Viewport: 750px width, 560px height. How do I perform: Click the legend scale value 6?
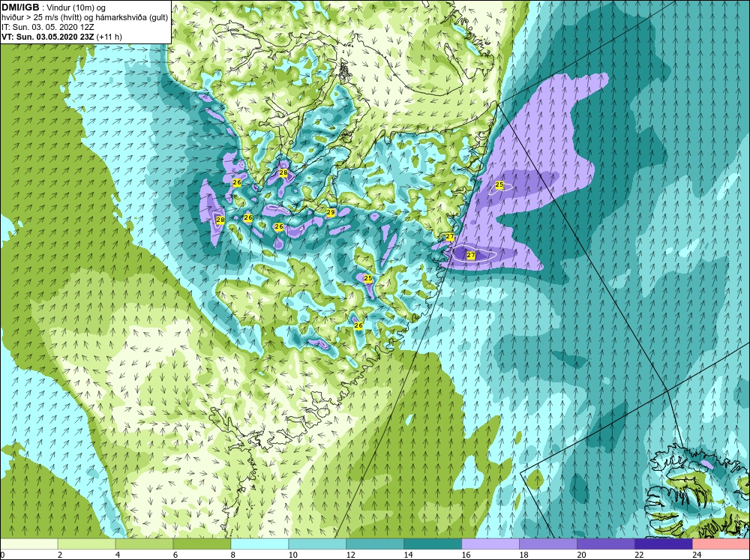click(x=175, y=555)
